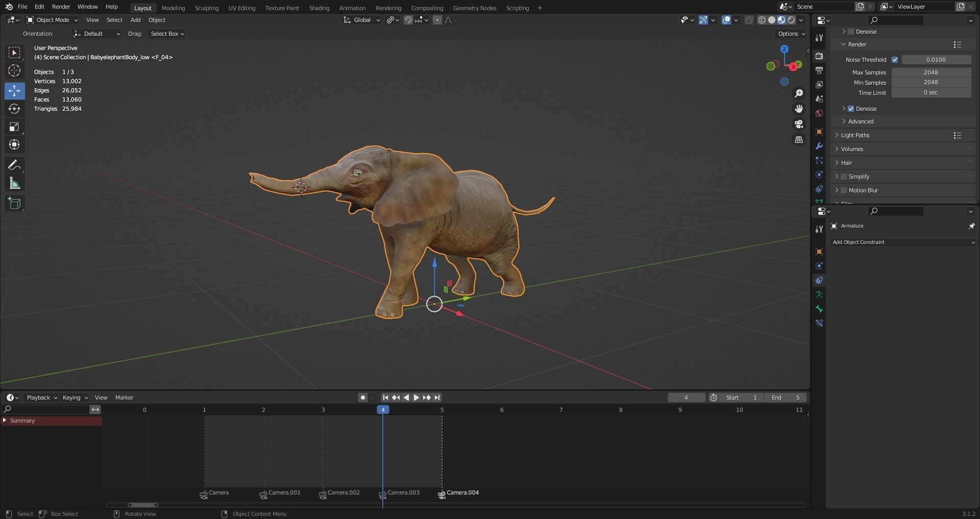The image size is (980, 519).
Task: Open World properties tab icon
Action: pos(819,113)
